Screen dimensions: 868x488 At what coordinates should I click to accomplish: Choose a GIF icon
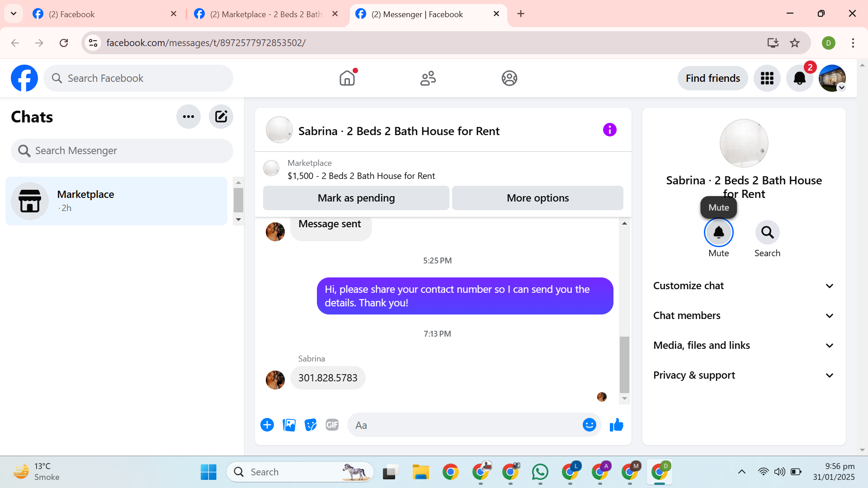(332, 425)
